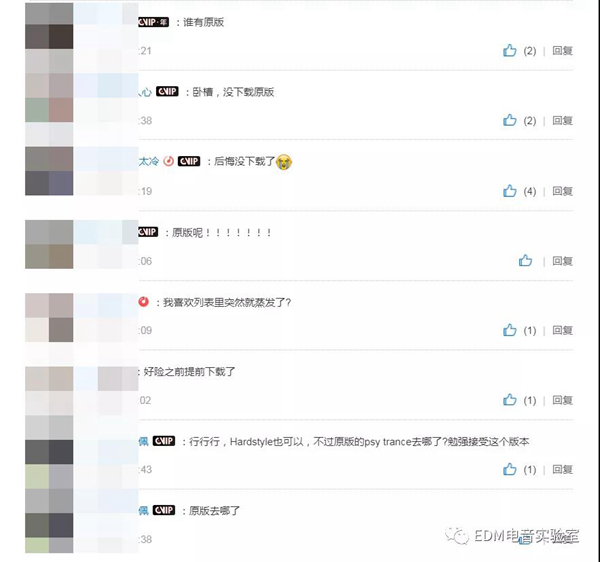The width and height of the screenshot is (600, 562).
Task: Click the red music badge before "我喜欢列表里"
Action: pyautogui.click(x=143, y=302)
